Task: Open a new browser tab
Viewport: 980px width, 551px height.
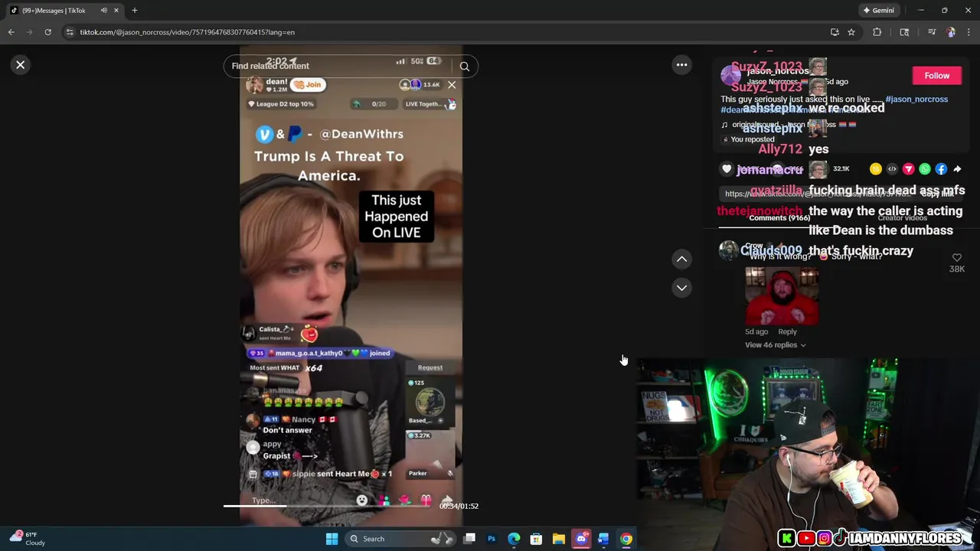Action: (135, 11)
